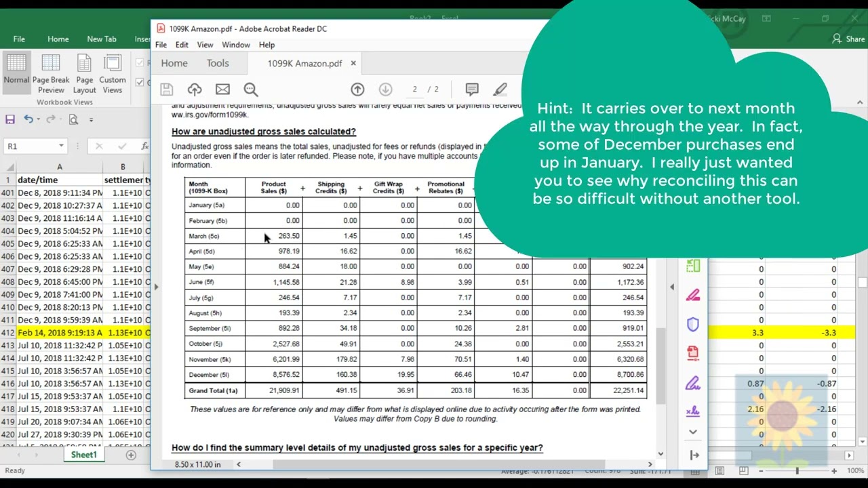Switch to Page Layout view in Excel
Screen dimensions: 868x488
(84, 75)
